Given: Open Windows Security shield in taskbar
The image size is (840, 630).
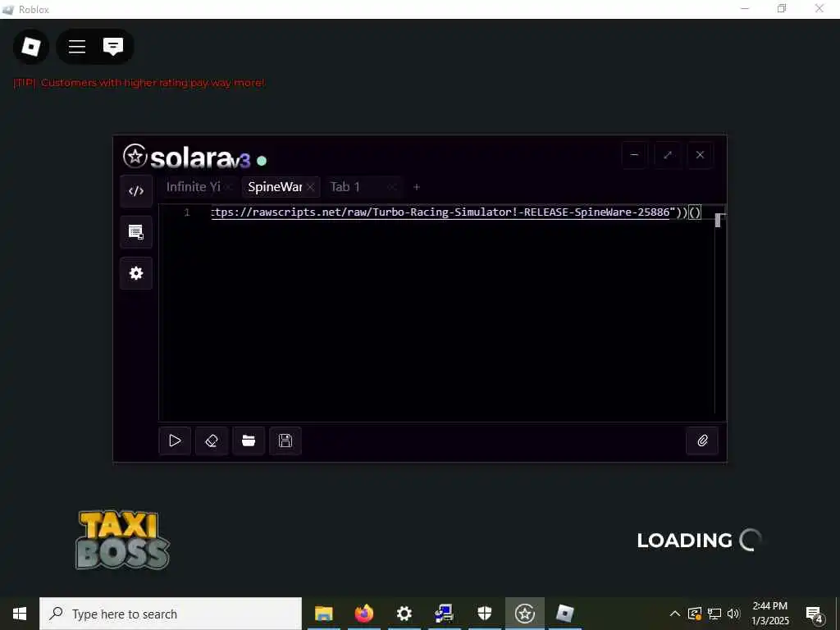Looking at the screenshot, I should [484, 614].
